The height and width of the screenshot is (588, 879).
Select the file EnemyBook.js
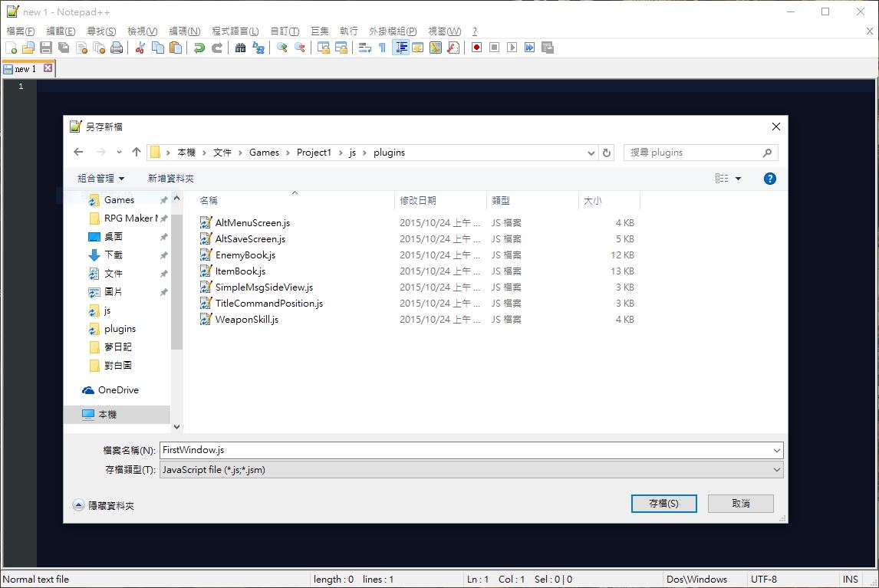tap(245, 255)
